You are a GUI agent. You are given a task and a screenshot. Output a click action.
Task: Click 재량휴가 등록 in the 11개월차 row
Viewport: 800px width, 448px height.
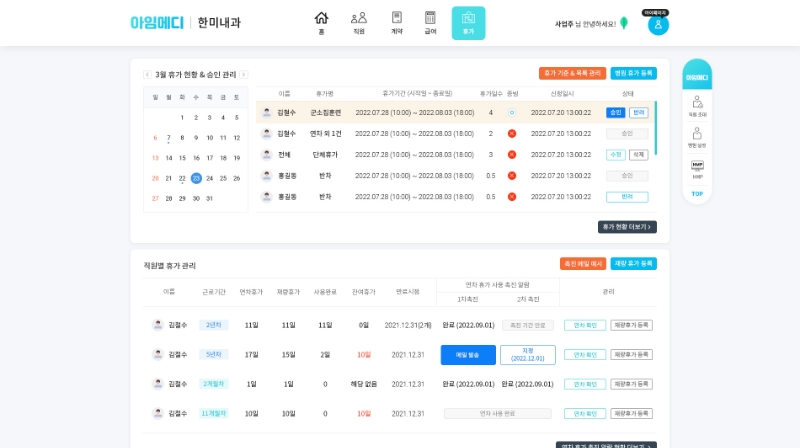[631, 414]
